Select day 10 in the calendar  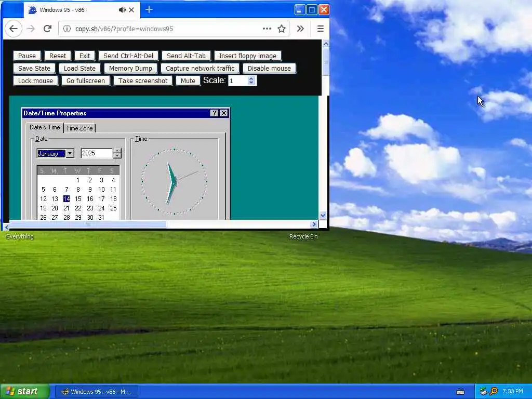101,189
